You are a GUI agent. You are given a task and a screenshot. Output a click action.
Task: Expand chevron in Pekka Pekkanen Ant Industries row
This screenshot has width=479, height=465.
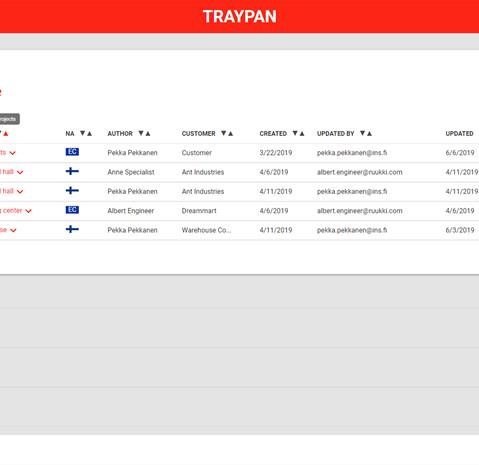coord(20,192)
